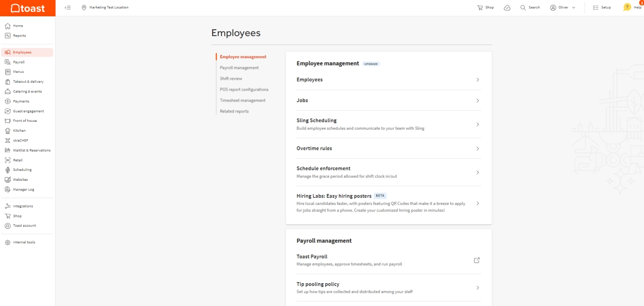Open Kitchen in the sidebar menu

[19, 131]
